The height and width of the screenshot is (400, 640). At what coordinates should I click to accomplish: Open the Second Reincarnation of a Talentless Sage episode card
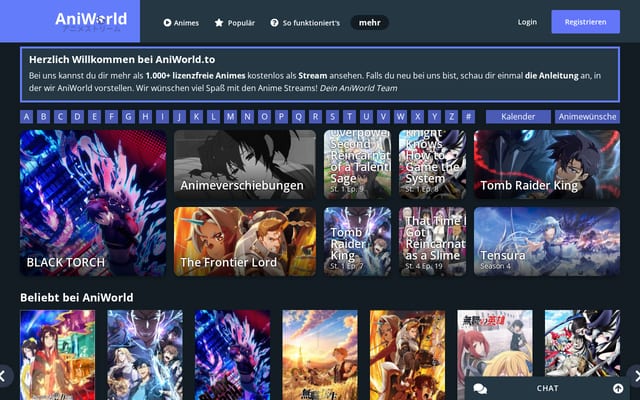click(x=357, y=164)
